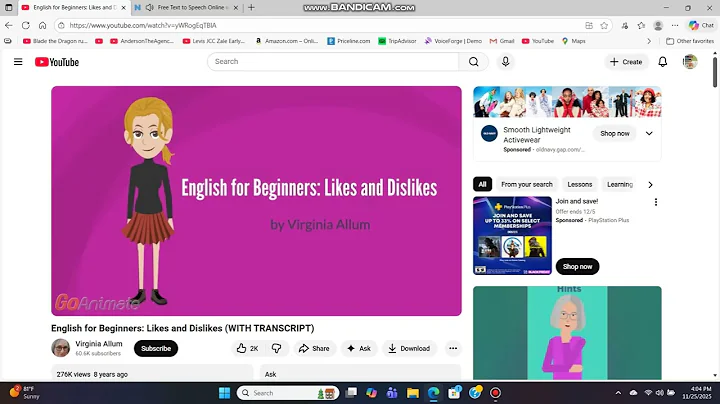Select the From your search chip
720x404 pixels.
[x=527, y=184]
